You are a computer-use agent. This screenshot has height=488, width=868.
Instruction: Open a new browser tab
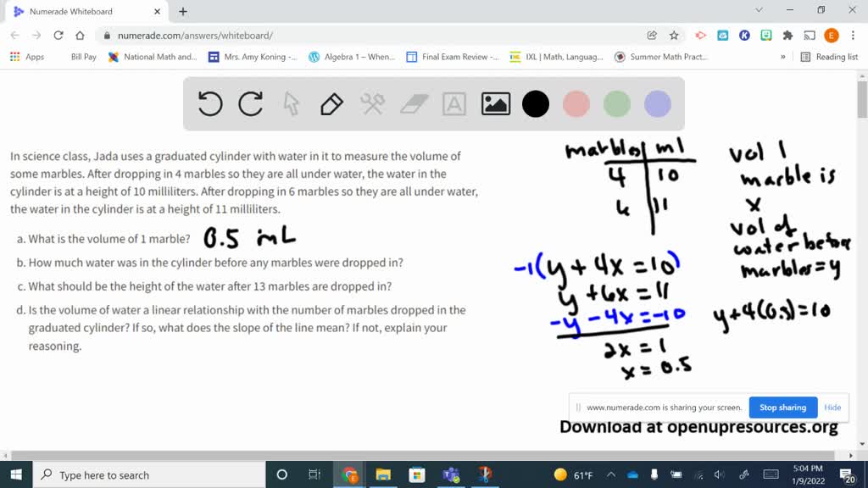(183, 12)
